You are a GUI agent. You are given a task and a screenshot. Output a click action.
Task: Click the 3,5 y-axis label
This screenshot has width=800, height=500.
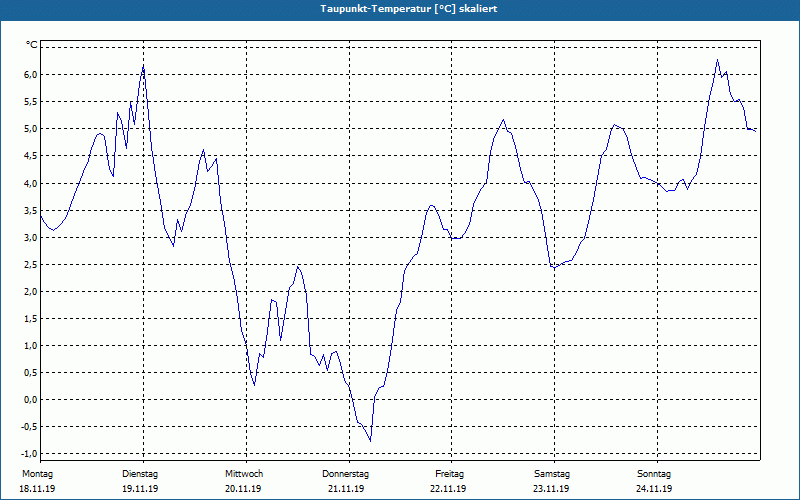tap(31, 210)
